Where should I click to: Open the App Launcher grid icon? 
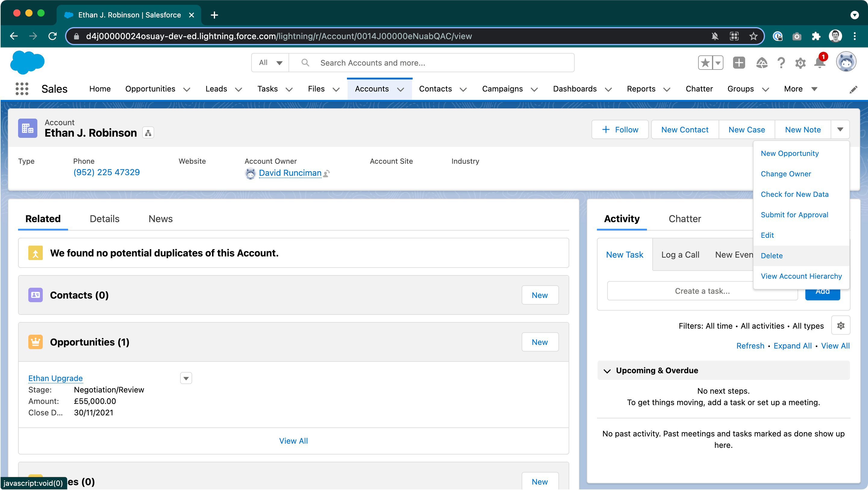click(x=22, y=89)
